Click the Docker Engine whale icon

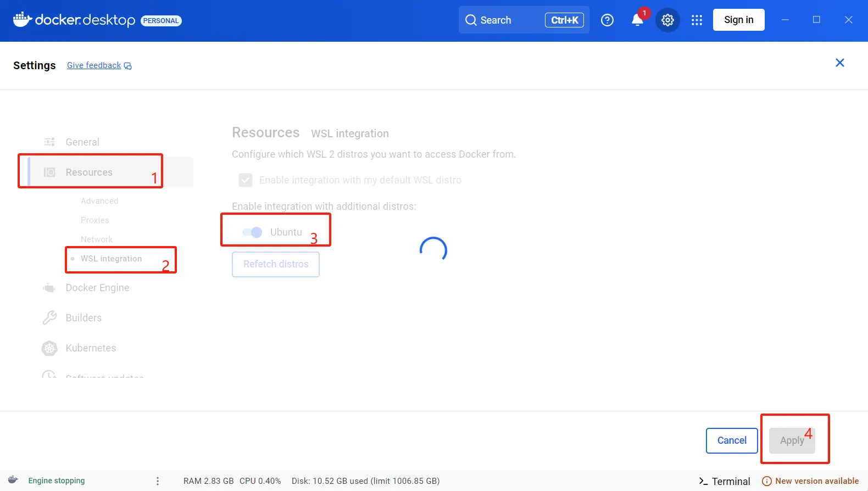click(49, 288)
